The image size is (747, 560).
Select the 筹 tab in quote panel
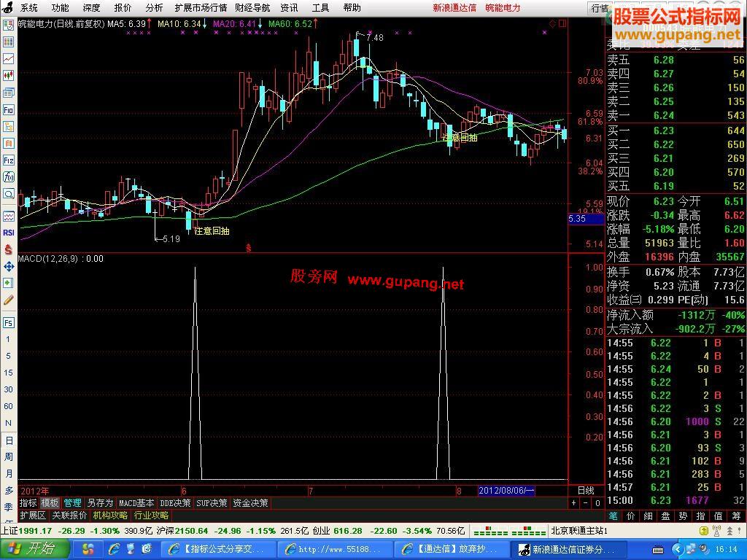point(736,516)
